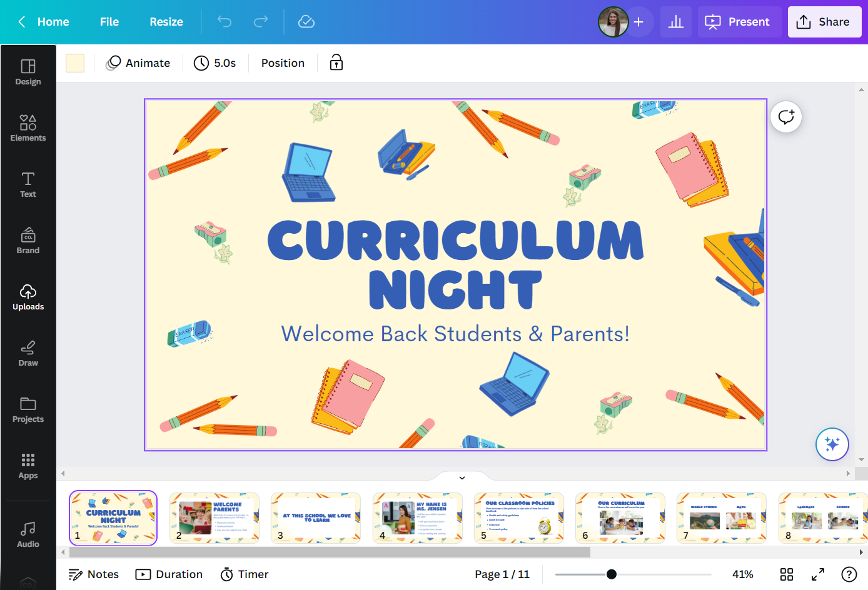
Task: Open the analytics chart icon
Action: pos(676,22)
